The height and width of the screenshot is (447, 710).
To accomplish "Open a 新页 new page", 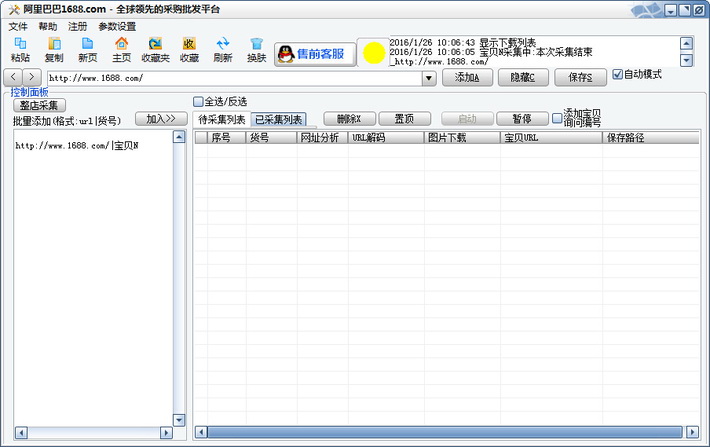I will [x=87, y=50].
